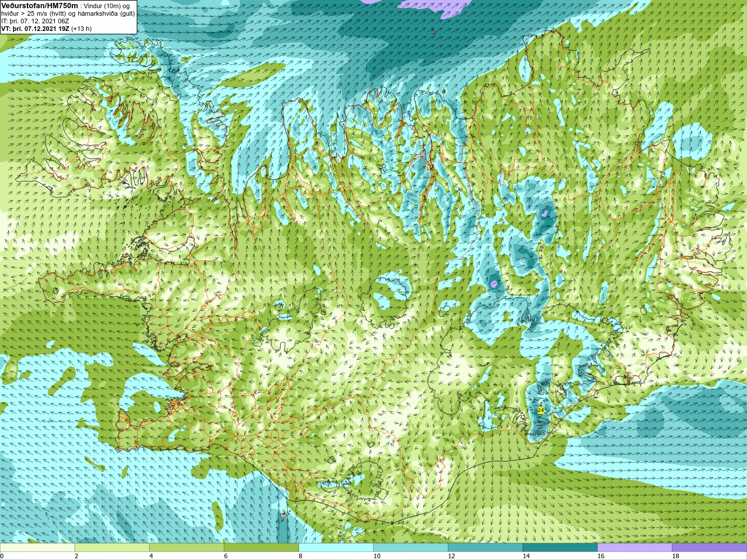Select the light green 2–4 legend swatch
Screen dimensions: 747x560
[x=112, y=548]
